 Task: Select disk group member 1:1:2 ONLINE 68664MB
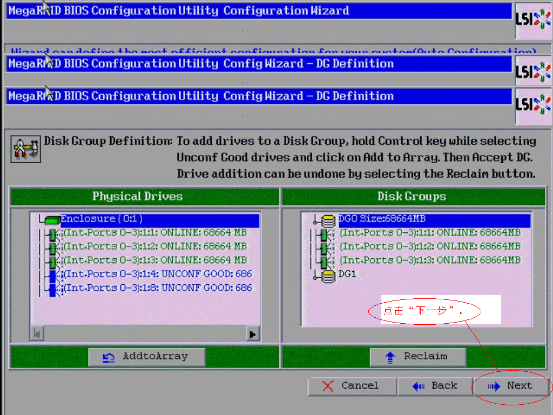tap(430, 246)
